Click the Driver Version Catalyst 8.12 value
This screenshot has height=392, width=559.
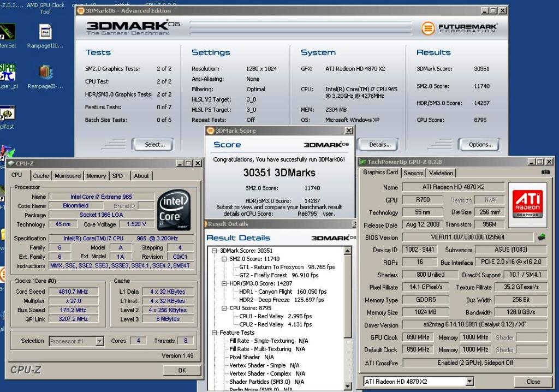tap(475, 325)
